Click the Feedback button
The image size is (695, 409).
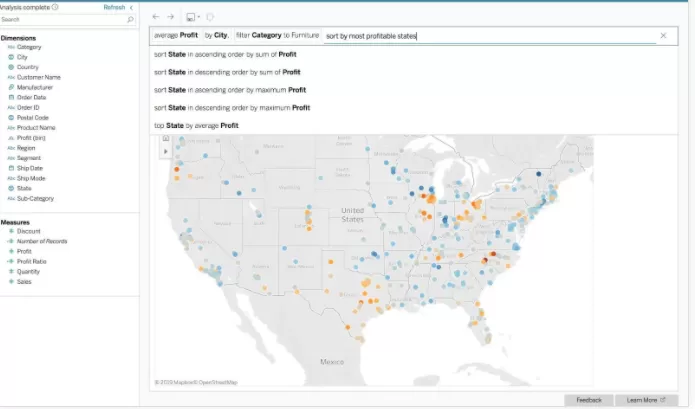tap(589, 400)
